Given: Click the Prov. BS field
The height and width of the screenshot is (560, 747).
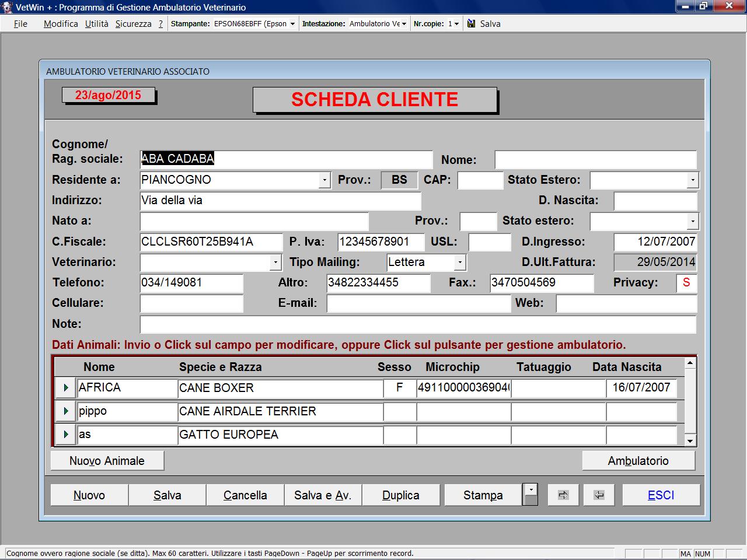Looking at the screenshot, I should (399, 180).
